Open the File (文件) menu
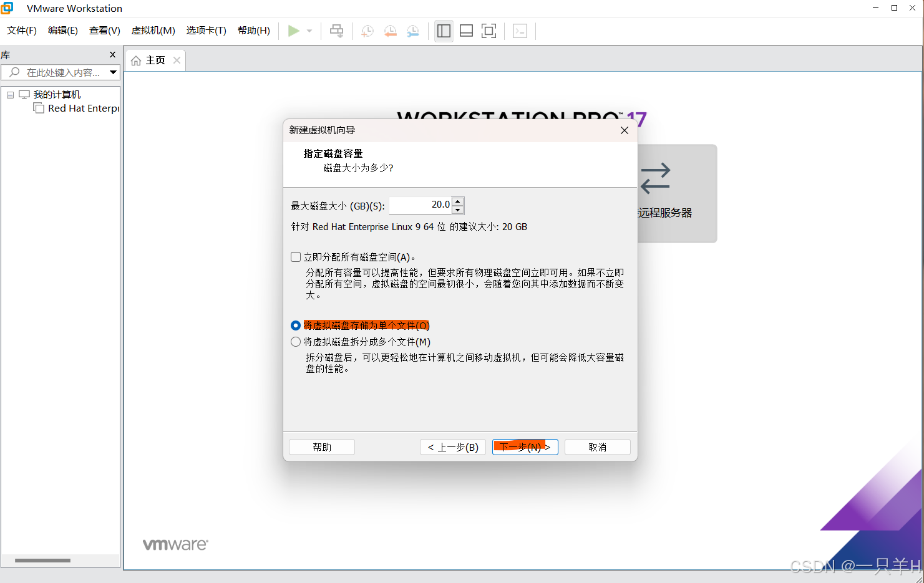 coord(22,31)
